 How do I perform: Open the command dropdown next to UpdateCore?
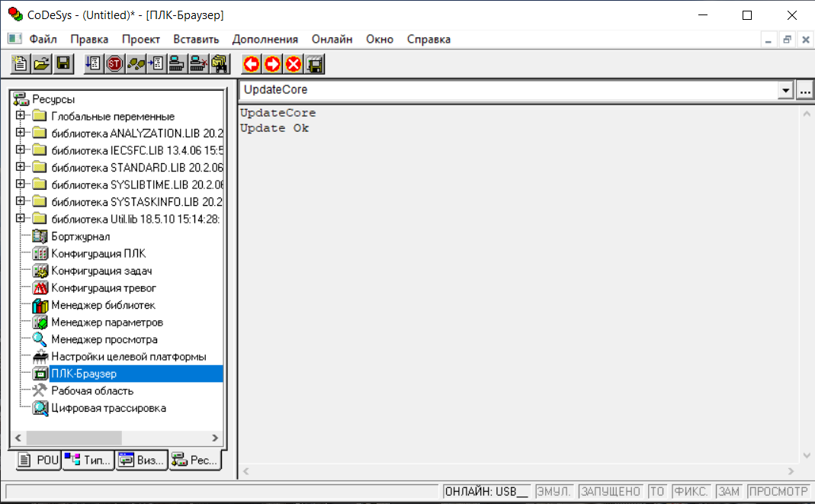pos(785,90)
